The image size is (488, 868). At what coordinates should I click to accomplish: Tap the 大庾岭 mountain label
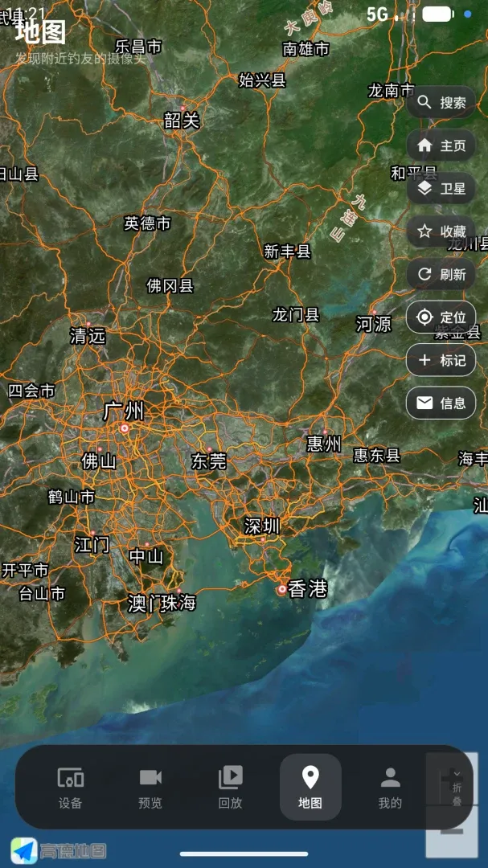(310, 18)
